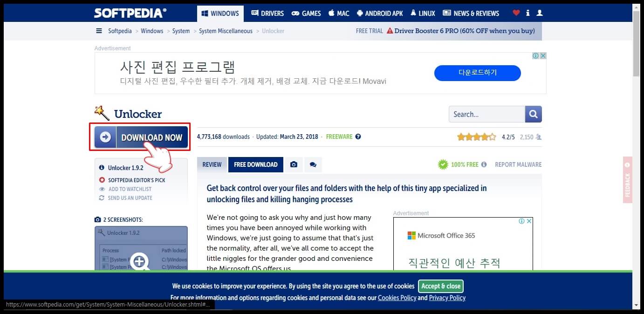Viewport: 644px width, 314px height.
Task: Open the Cookies Policy link
Action: tap(397, 298)
